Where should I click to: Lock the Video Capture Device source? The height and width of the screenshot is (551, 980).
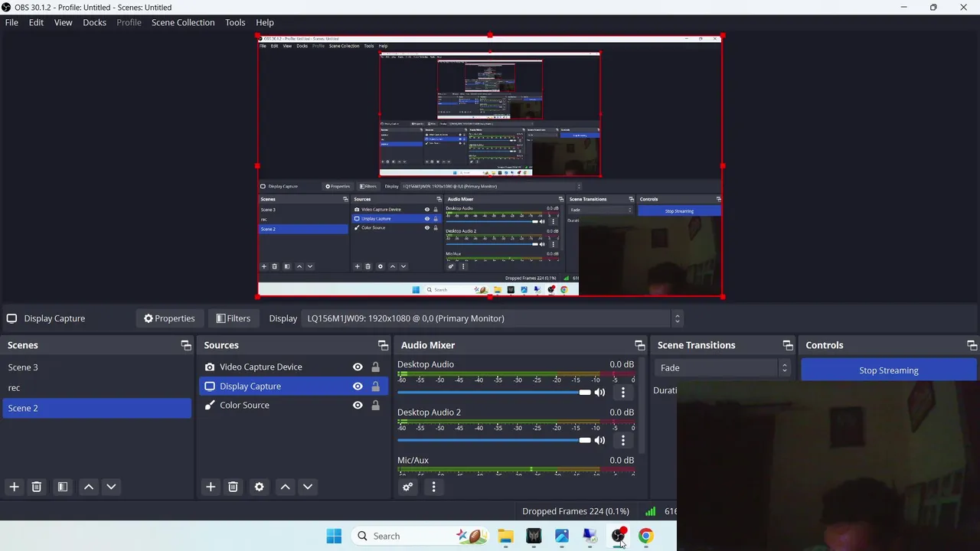[375, 367]
